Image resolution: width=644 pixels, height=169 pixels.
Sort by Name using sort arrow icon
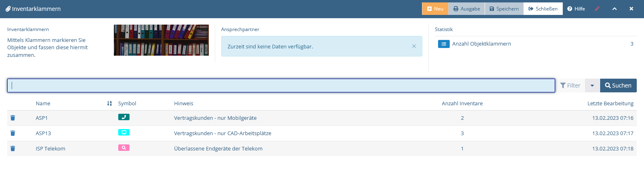[x=109, y=103]
